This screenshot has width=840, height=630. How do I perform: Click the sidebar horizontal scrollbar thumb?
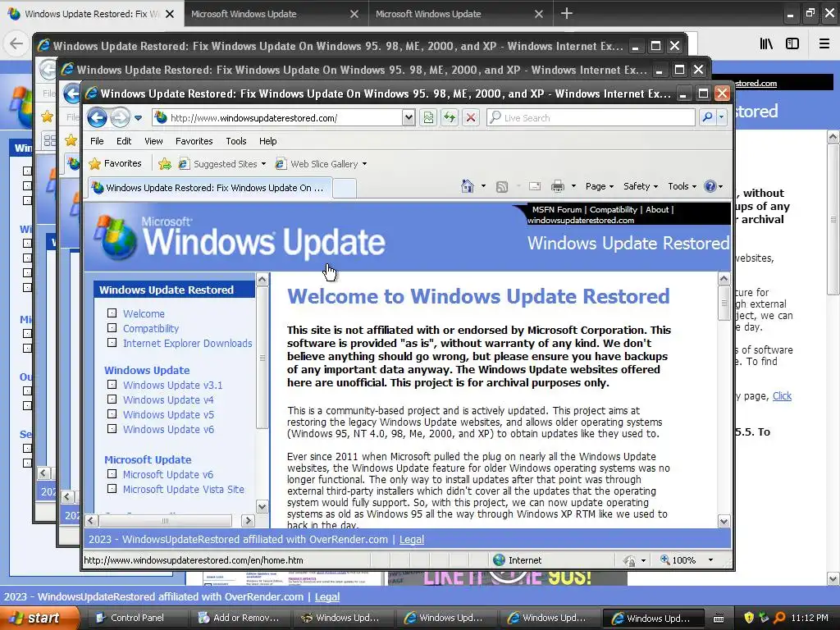(x=165, y=520)
